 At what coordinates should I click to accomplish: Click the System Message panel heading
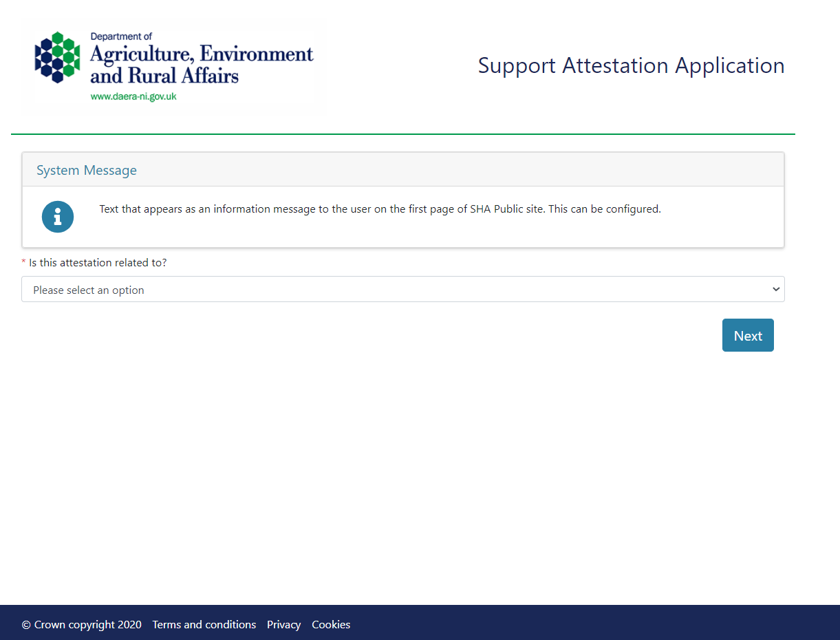(x=87, y=170)
